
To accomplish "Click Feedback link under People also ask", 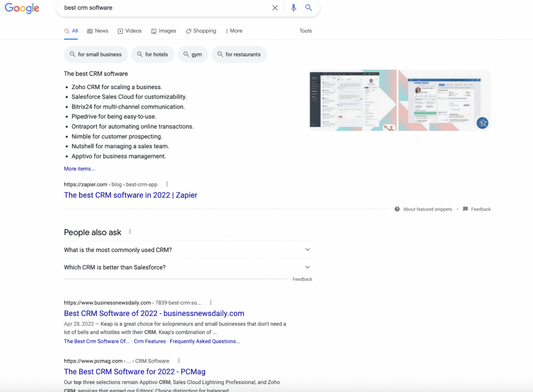I will pyautogui.click(x=302, y=279).
